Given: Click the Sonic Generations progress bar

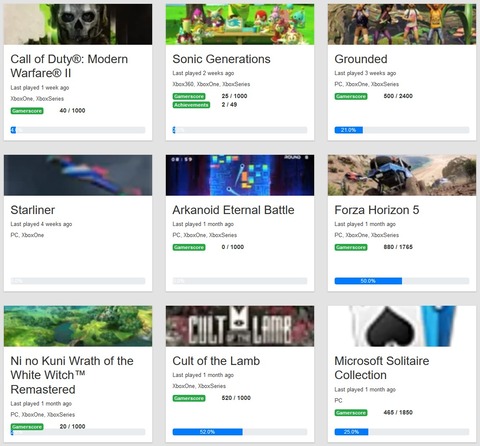Looking at the screenshot, I should click(x=240, y=130).
